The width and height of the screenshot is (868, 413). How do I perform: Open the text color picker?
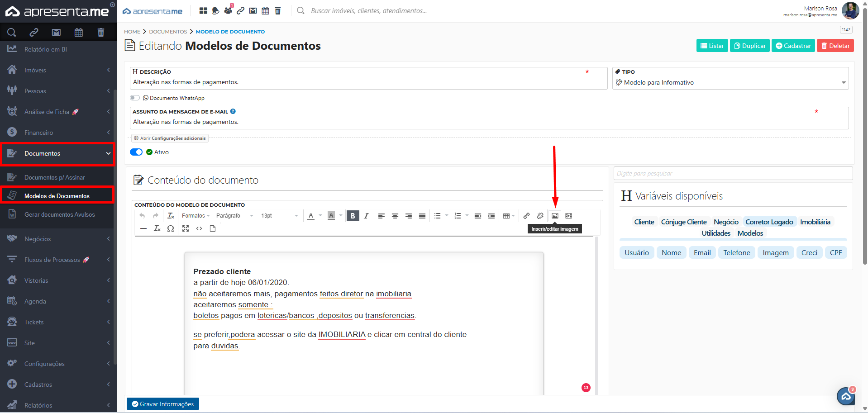(x=311, y=216)
